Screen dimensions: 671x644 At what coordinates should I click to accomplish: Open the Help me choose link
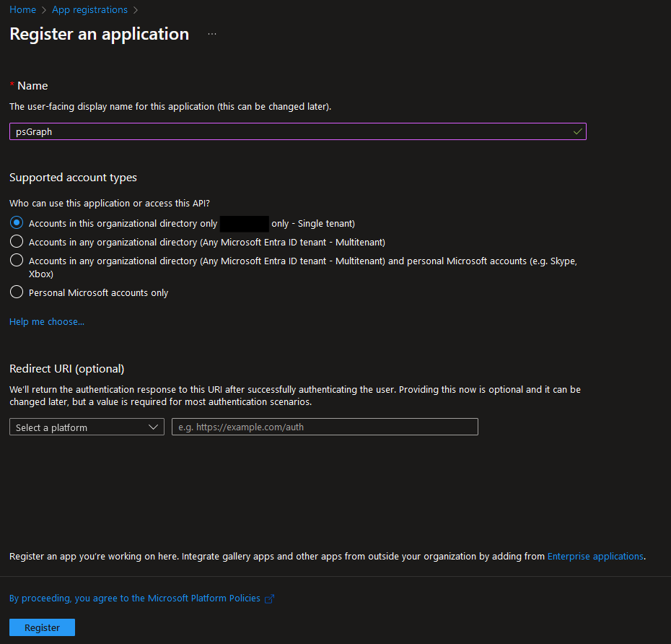point(46,321)
